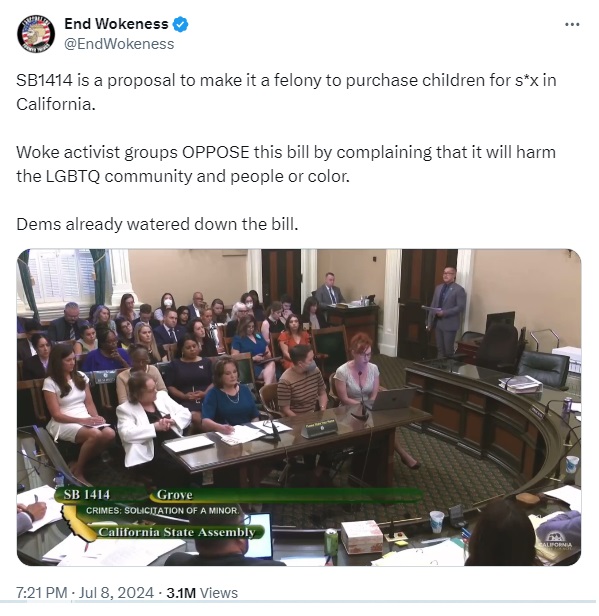The height and width of the screenshot is (616, 599).
Task: Open the @EndWokeness handle link
Action: [119, 44]
